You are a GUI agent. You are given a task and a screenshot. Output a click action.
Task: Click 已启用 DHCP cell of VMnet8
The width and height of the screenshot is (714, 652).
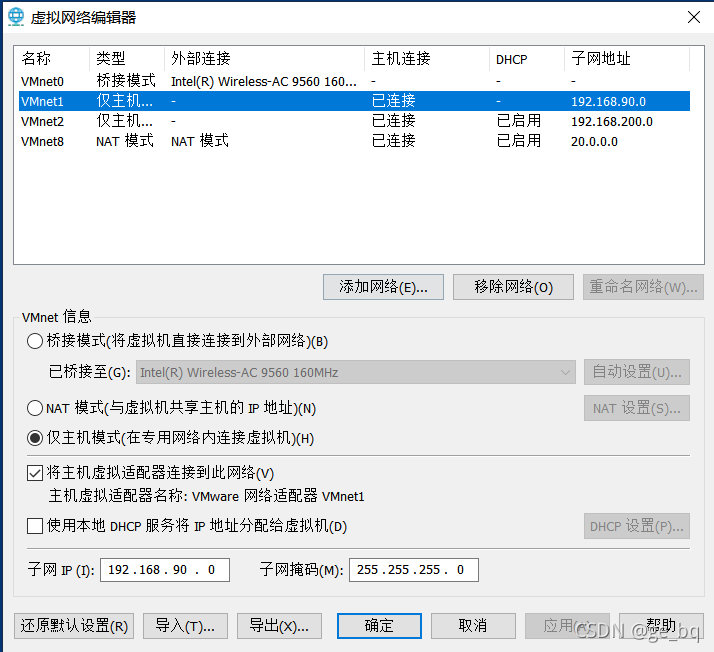coord(519,141)
